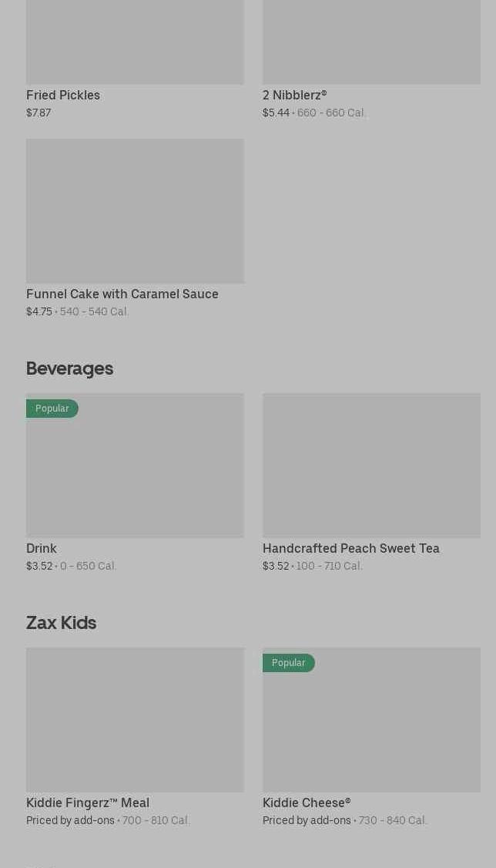Open the Kiddie Fingerz Meal photo
The height and width of the screenshot is (868, 496).
pyautogui.click(x=135, y=719)
